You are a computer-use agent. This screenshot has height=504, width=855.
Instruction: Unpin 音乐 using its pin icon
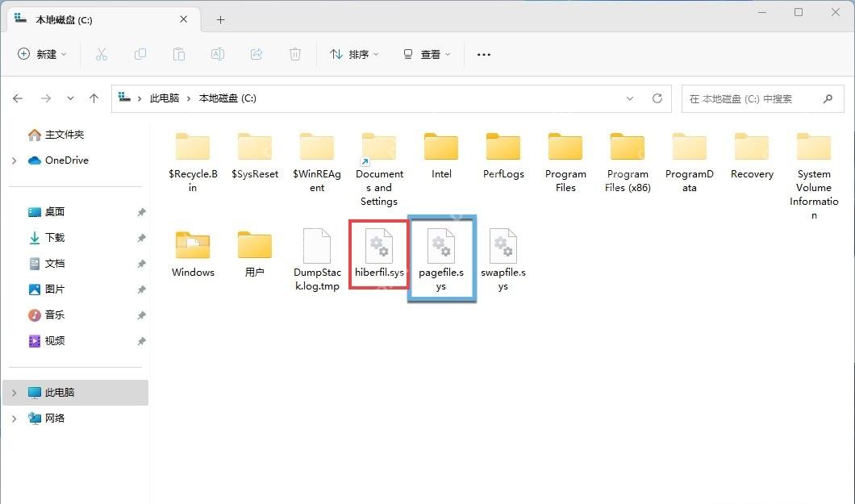point(141,315)
